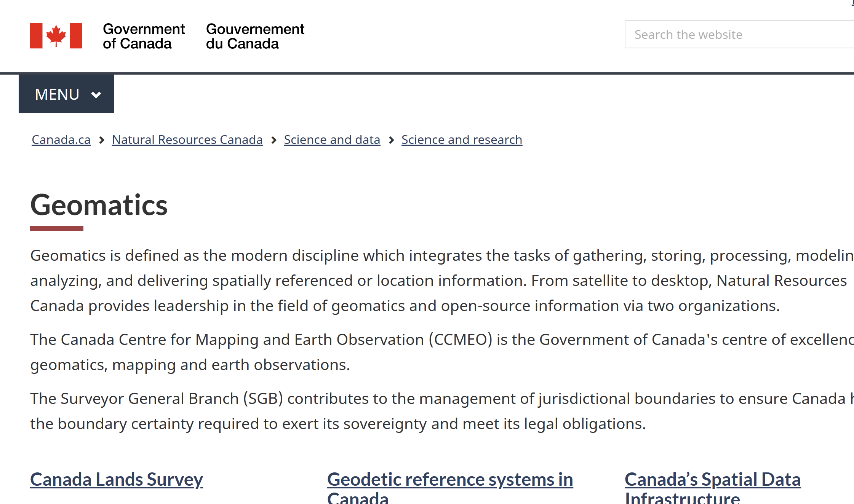
Task: Click the English 'Government of Canada' wordmark
Action: click(144, 36)
